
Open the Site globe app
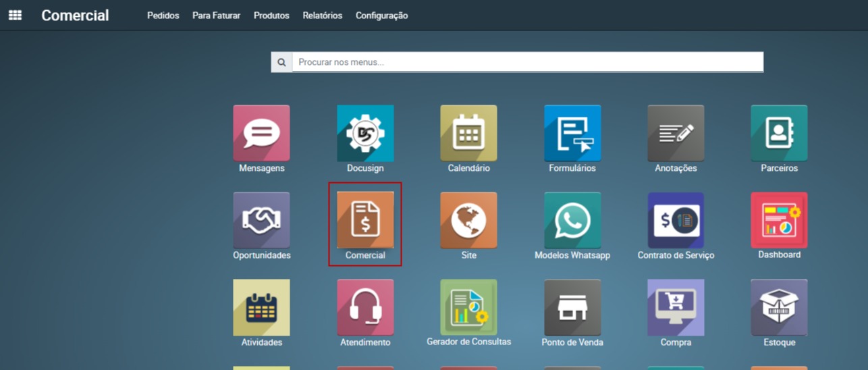pyautogui.click(x=468, y=221)
